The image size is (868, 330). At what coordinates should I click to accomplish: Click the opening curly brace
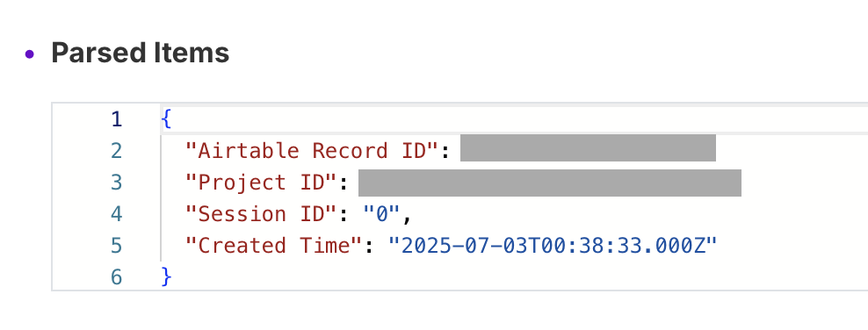click(166, 119)
